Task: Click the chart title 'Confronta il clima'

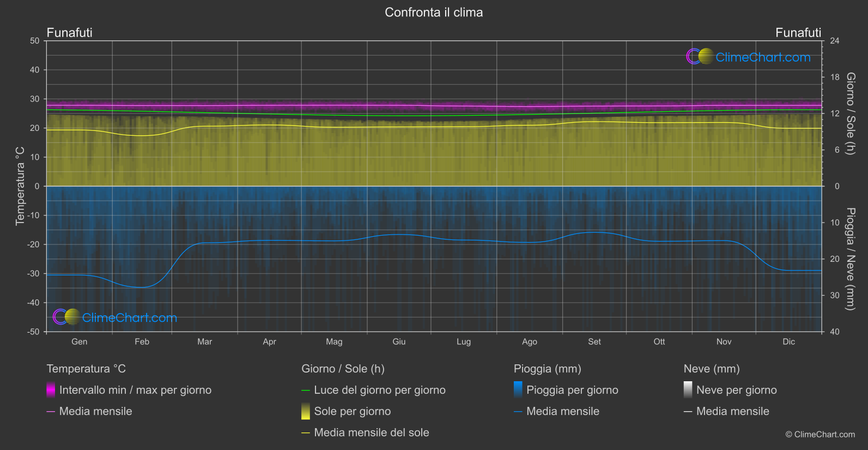Action: tap(434, 13)
